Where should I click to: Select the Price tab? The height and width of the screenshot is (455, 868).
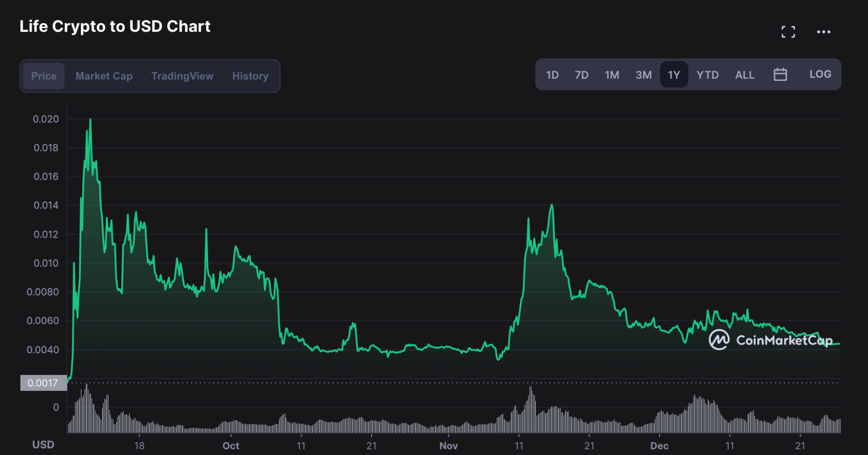click(x=44, y=76)
